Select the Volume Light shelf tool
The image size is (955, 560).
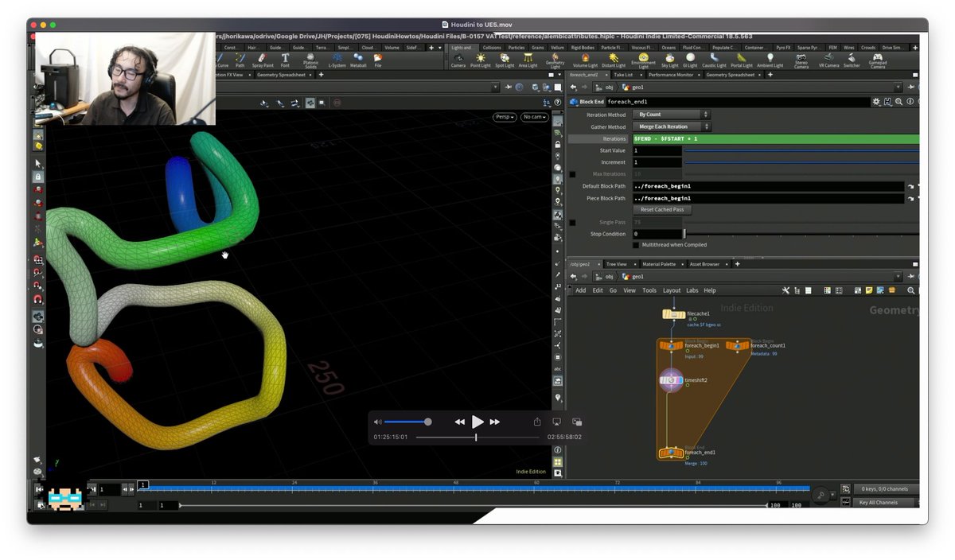[x=585, y=60]
